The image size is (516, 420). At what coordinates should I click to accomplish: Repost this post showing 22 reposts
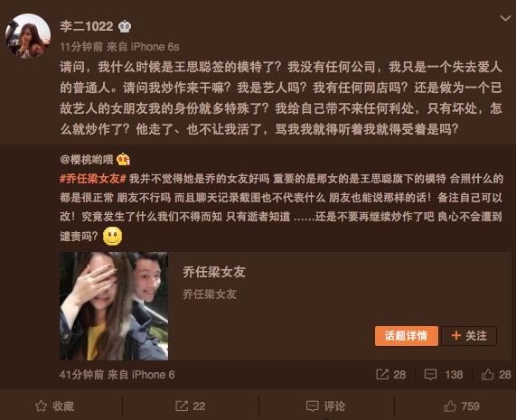point(190,406)
